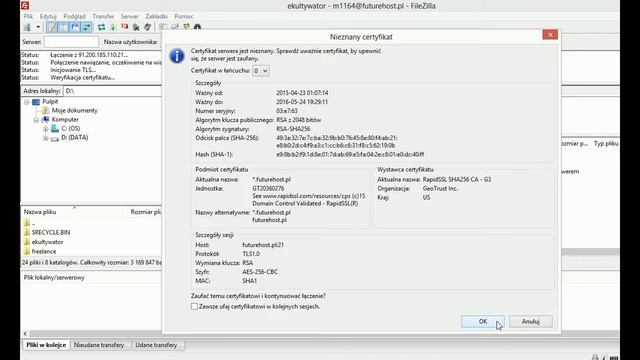The height and width of the screenshot is (360, 640).
Task: Click the freelance folder icon
Action: [x=27, y=251]
